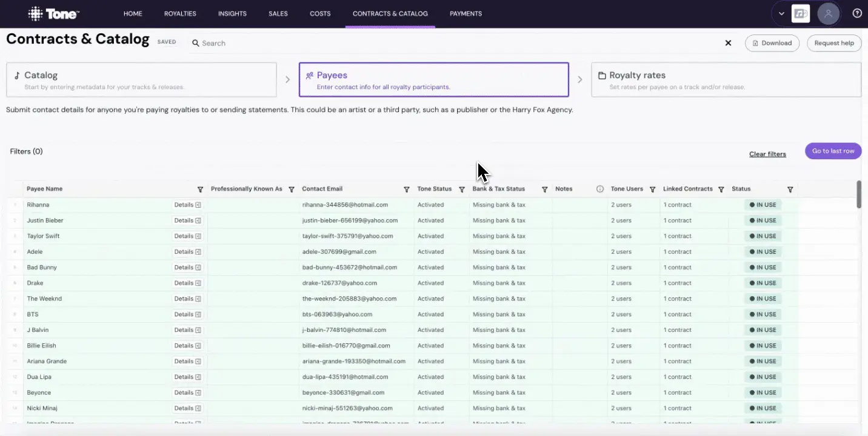This screenshot has height=436, width=868.
Task: Filter the Tone Users column
Action: 652,190
